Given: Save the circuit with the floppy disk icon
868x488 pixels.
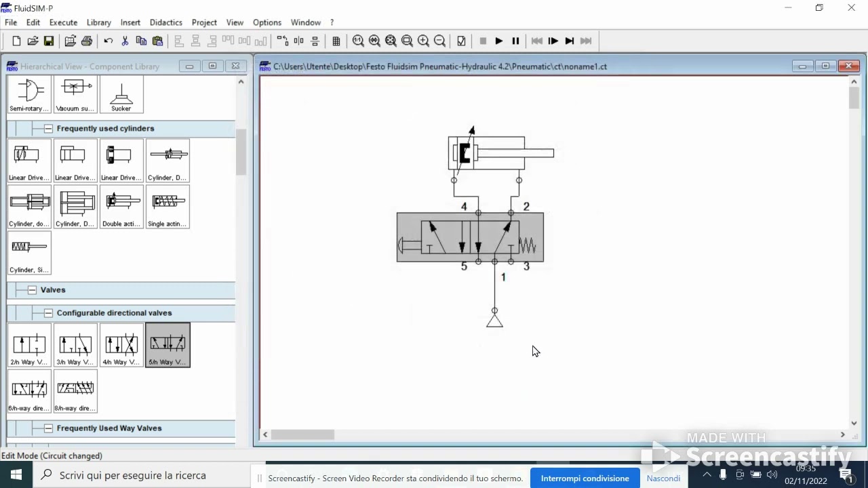Looking at the screenshot, I should (x=49, y=41).
